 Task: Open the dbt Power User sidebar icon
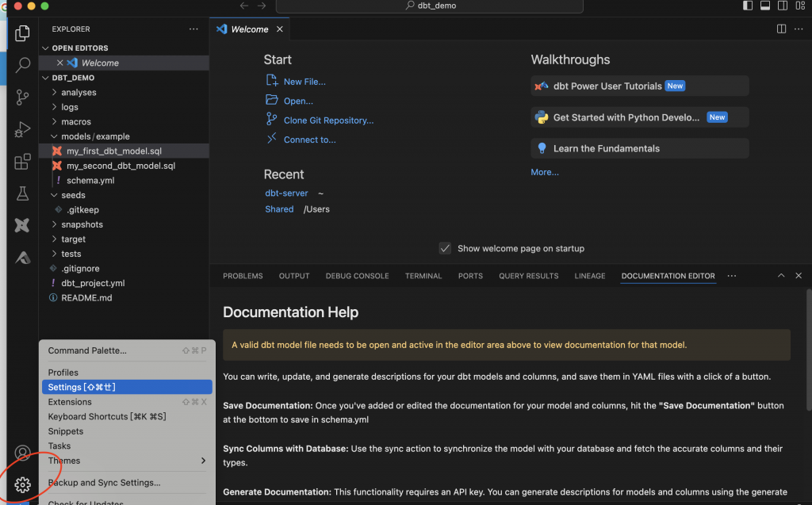[x=22, y=225]
